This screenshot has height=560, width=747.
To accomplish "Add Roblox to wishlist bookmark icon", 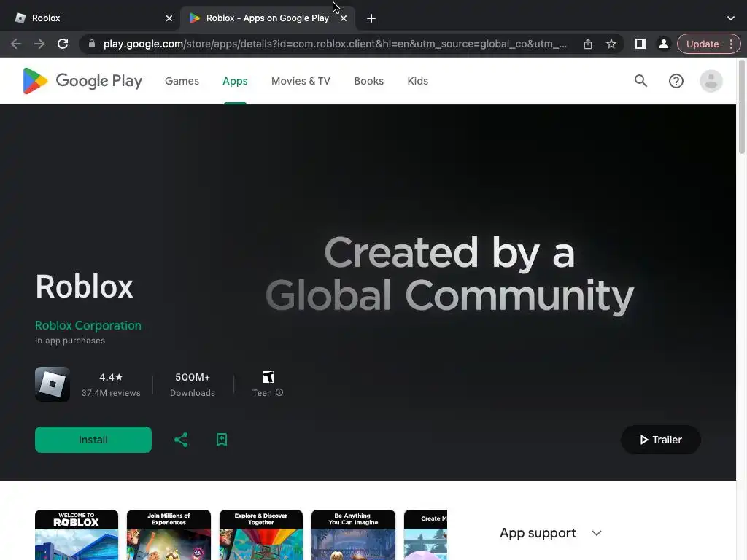I will [222, 440].
